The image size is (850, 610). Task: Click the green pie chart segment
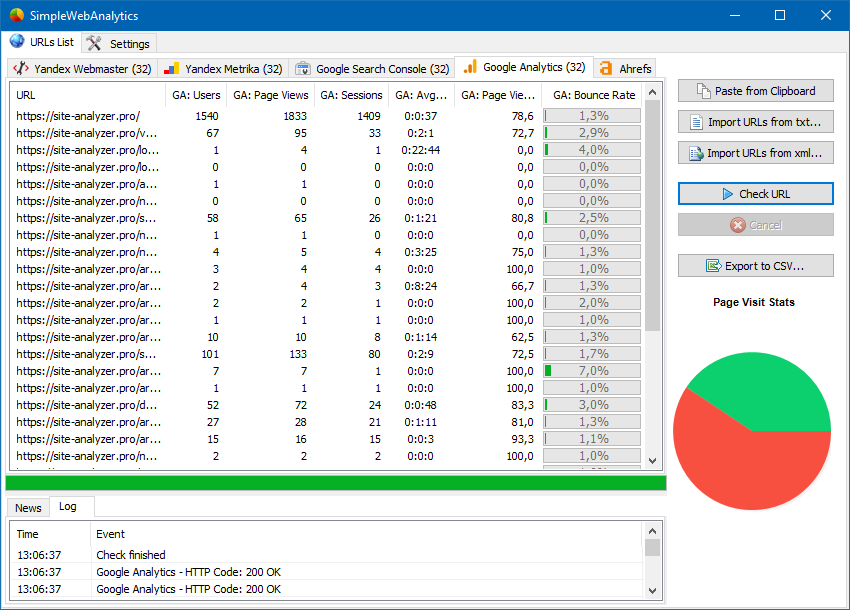[x=764, y=393]
